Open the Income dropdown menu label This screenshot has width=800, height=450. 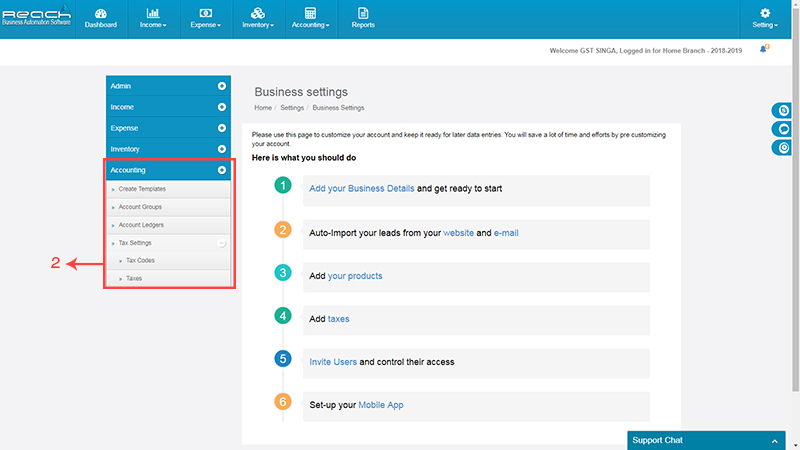[153, 25]
